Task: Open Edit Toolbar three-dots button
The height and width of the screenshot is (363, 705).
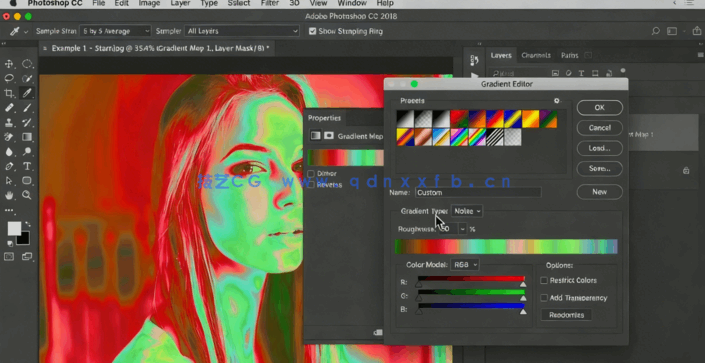Action: pyautogui.click(x=9, y=210)
